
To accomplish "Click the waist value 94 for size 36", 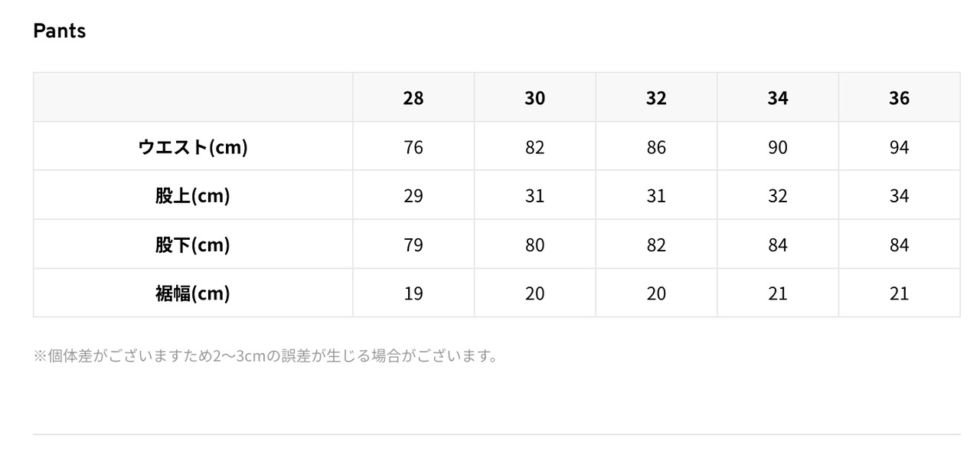I will 899,147.
